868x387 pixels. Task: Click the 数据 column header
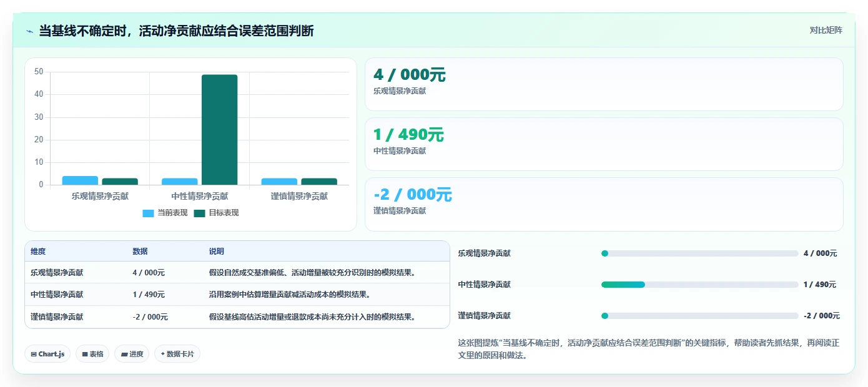pos(140,252)
